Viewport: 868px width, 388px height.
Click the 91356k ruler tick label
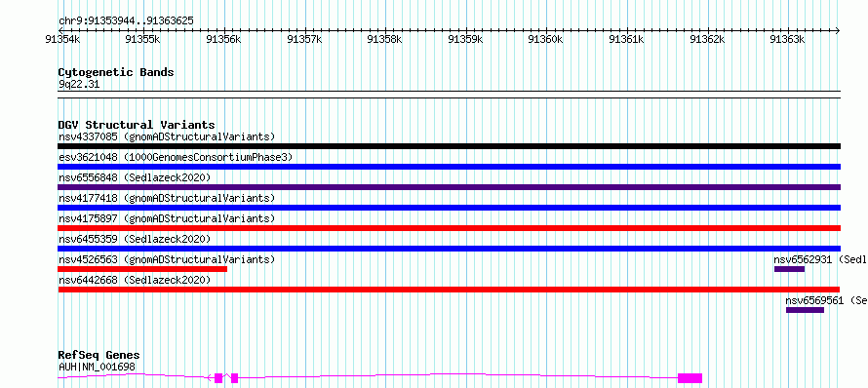tap(224, 39)
